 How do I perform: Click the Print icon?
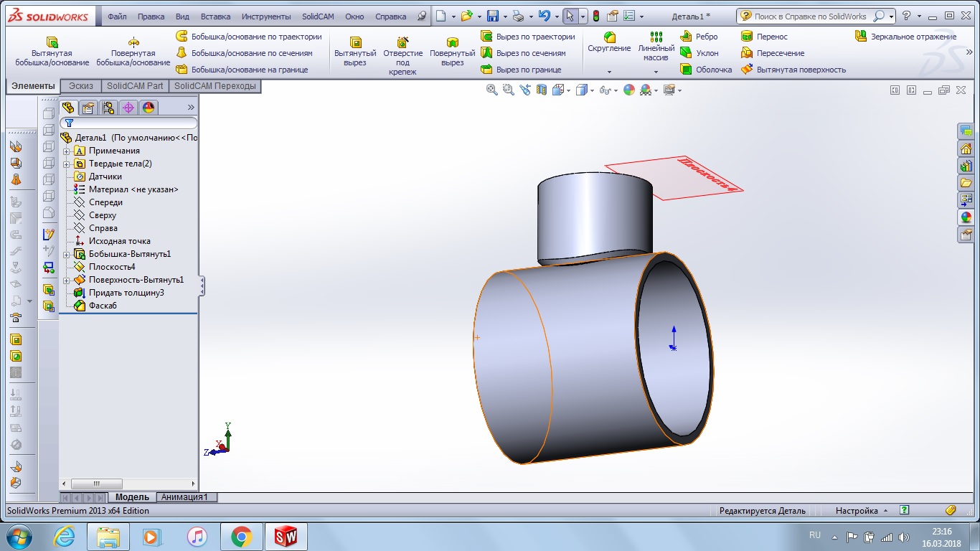tap(518, 16)
